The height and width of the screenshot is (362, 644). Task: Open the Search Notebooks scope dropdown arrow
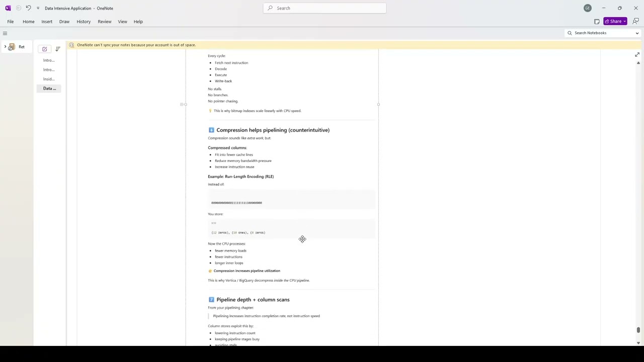pos(637,33)
